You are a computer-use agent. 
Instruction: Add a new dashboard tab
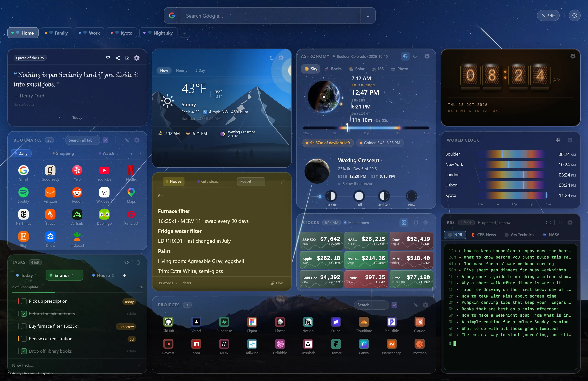(184, 33)
